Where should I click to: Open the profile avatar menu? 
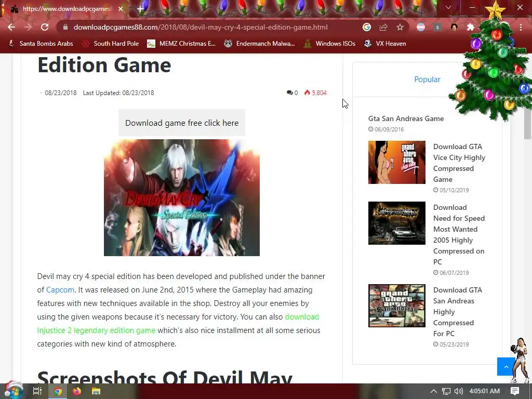pyautogui.click(x=454, y=27)
